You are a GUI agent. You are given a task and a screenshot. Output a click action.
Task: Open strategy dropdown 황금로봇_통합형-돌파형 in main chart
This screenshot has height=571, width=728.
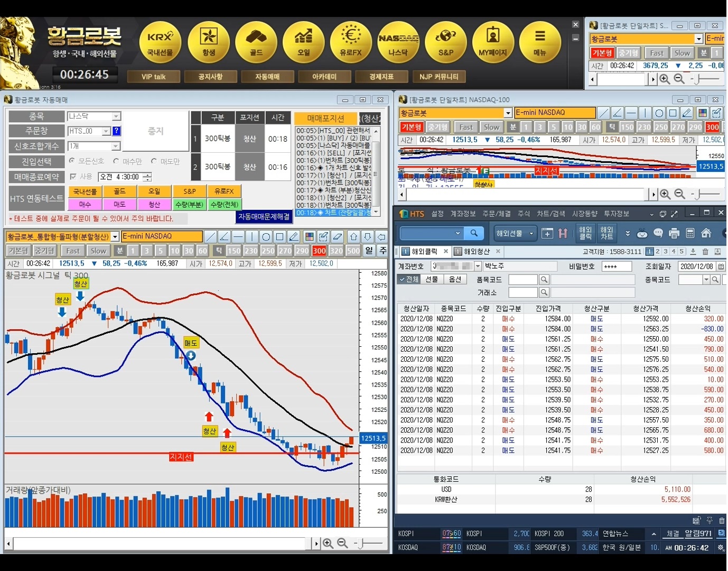(115, 237)
